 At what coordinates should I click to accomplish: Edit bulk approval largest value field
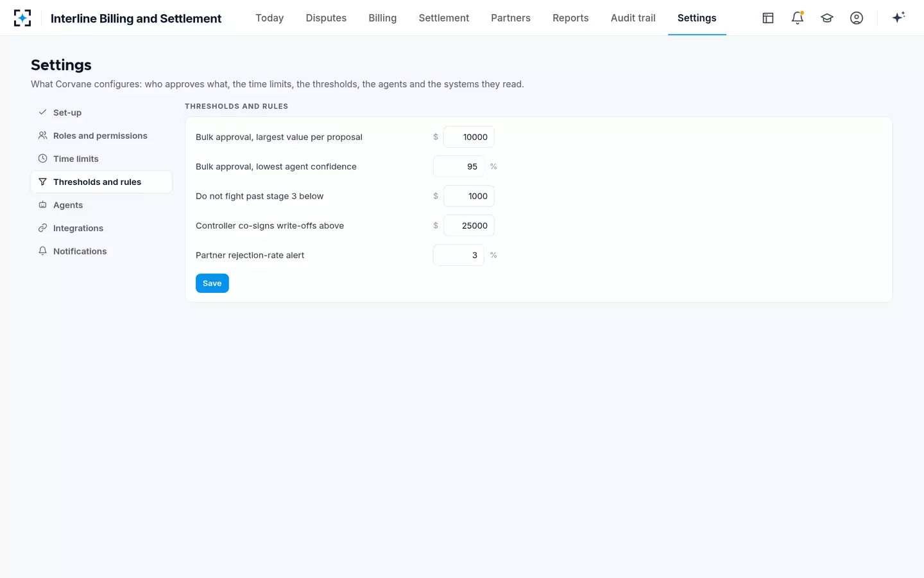tap(469, 137)
